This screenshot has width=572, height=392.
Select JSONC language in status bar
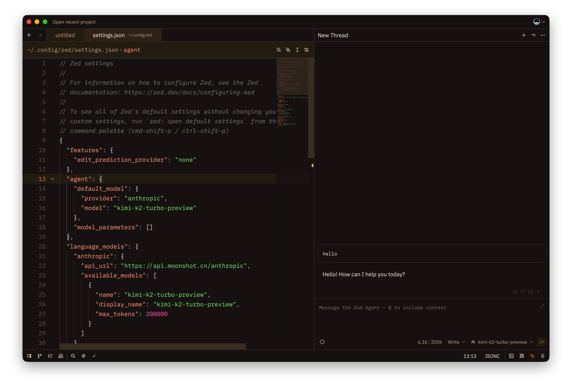click(492, 356)
